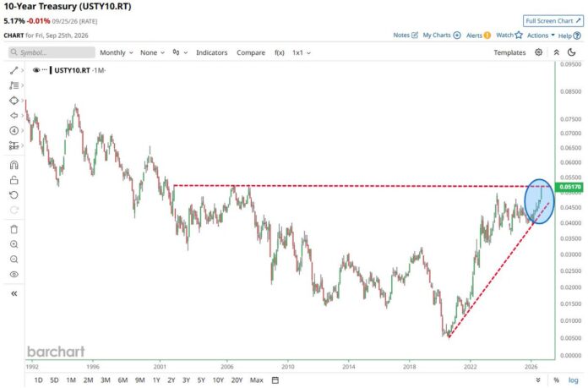Click the trash delete drawings icon
This screenshot has width=588, height=388.
[x=14, y=229]
